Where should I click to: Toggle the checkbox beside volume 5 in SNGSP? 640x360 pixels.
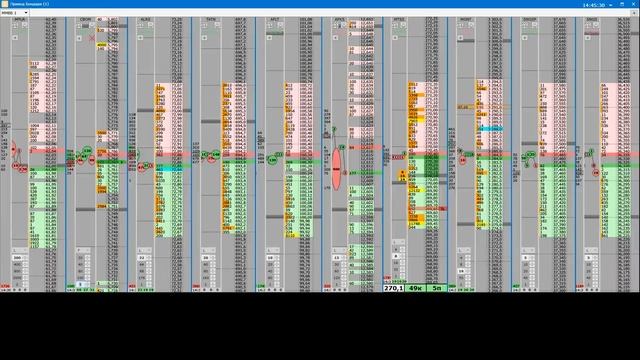coord(533,258)
